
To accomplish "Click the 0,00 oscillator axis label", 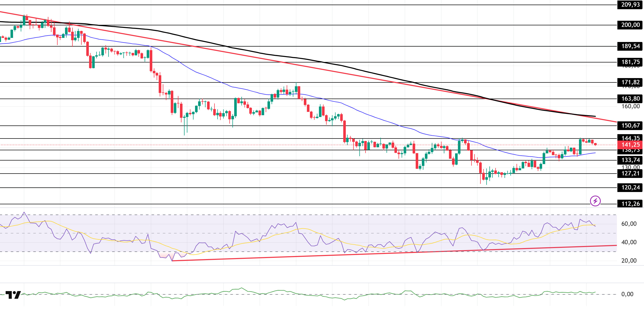I will 627,294.
